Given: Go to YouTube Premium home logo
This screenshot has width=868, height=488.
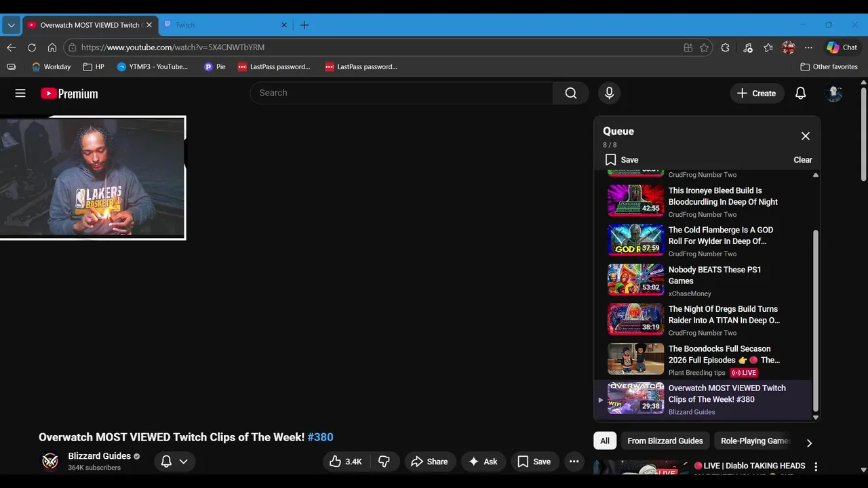Looking at the screenshot, I should pyautogui.click(x=69, y=94).
